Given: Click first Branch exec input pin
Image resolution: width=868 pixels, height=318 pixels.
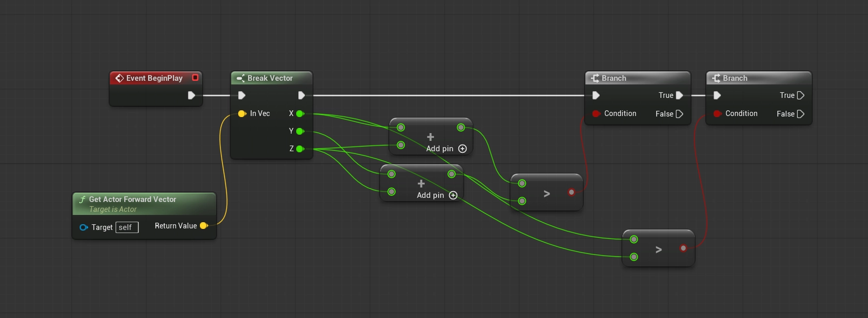Looking at the screenshot, I should [x=596, y=95].
